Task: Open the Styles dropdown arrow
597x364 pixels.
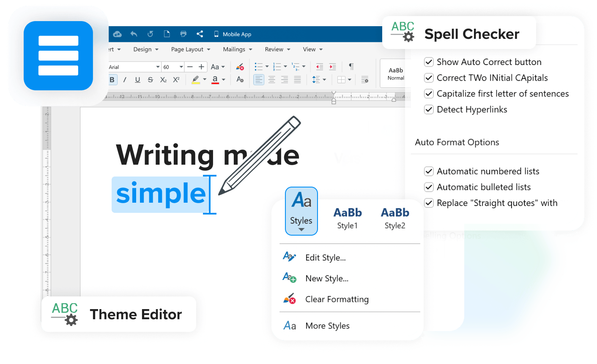Action: click(301, 228)
